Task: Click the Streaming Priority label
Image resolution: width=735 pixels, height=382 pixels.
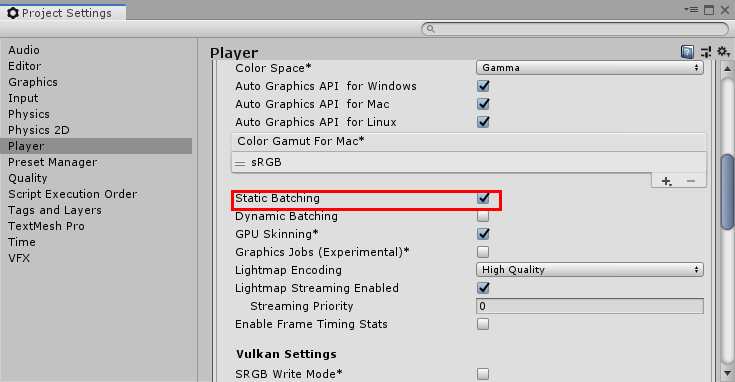Action: [x=301, y=307]
